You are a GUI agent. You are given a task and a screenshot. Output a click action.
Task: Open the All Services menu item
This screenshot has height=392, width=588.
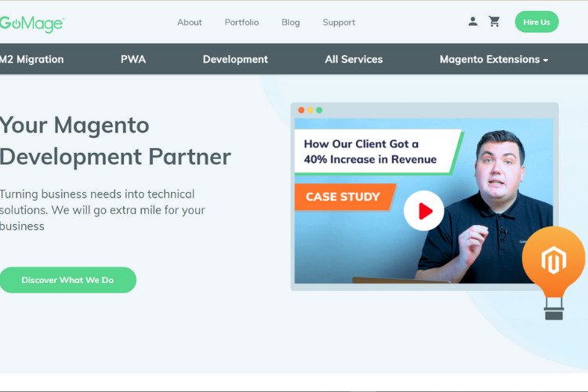tap(354, 60)
